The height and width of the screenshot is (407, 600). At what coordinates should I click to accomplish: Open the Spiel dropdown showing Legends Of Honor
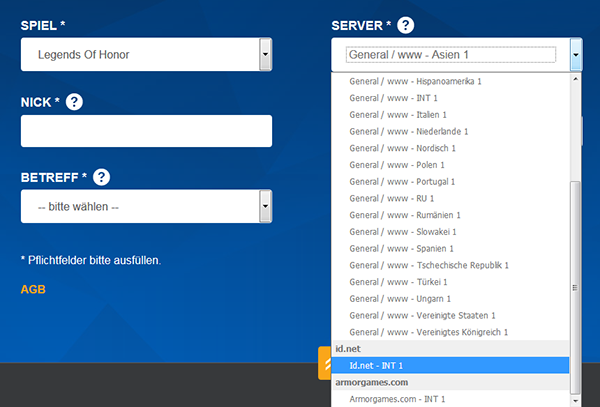[x=147, y=54]
